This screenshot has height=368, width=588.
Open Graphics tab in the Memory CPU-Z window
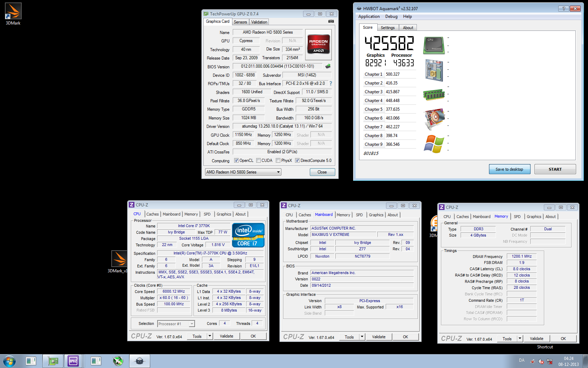tap(534, 217)
